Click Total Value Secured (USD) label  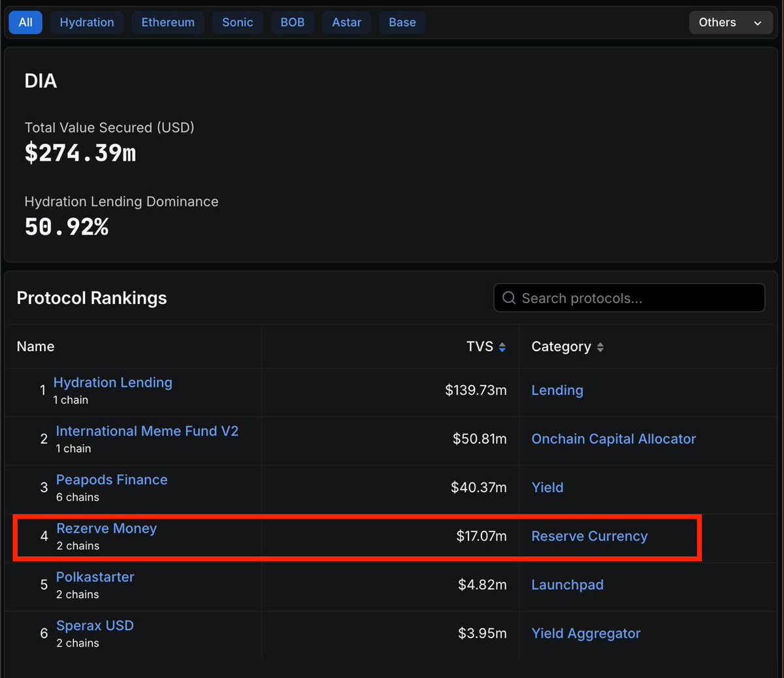[109, 127]
